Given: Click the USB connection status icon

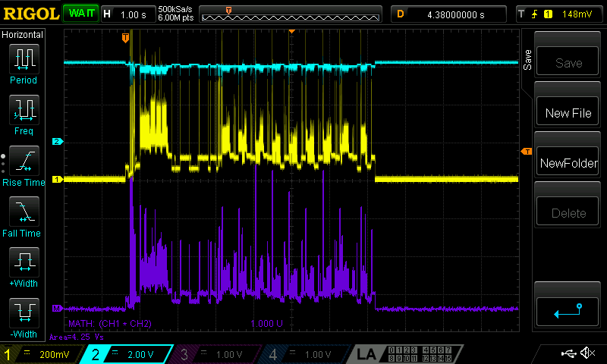Looking at the screenshot, I should [x=568, y=353].
